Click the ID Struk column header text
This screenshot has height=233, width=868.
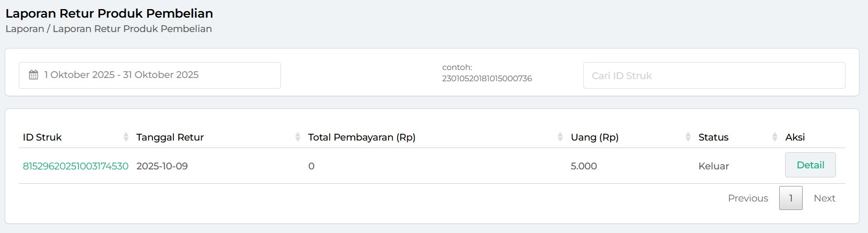point(42,137)
